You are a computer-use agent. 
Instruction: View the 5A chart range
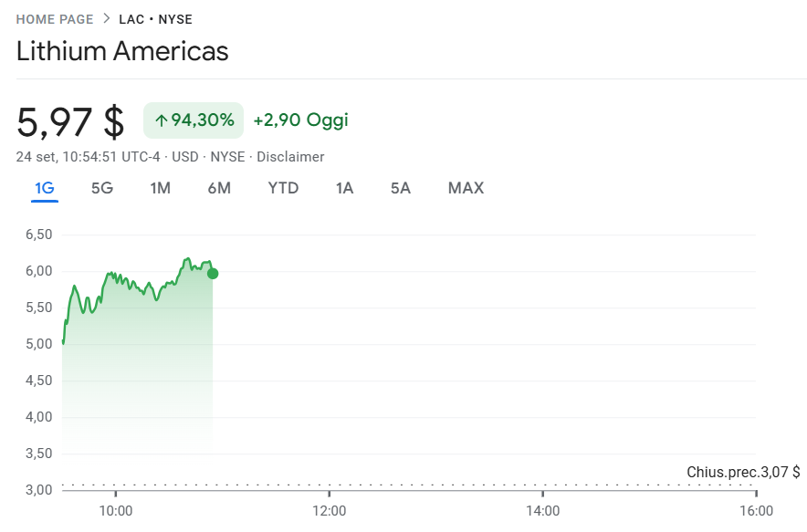tap(401, 189)
